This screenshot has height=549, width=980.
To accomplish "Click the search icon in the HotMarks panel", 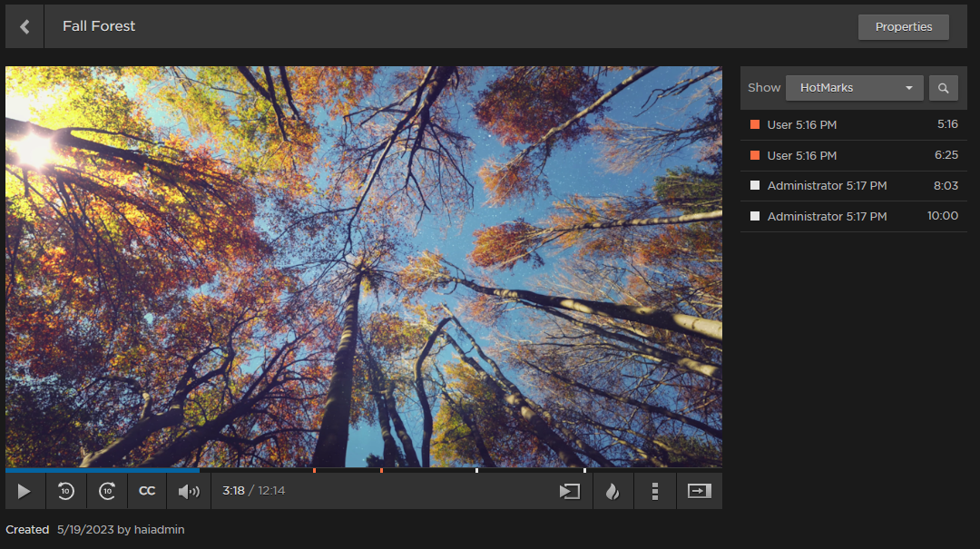I will [x=944, y=88].
